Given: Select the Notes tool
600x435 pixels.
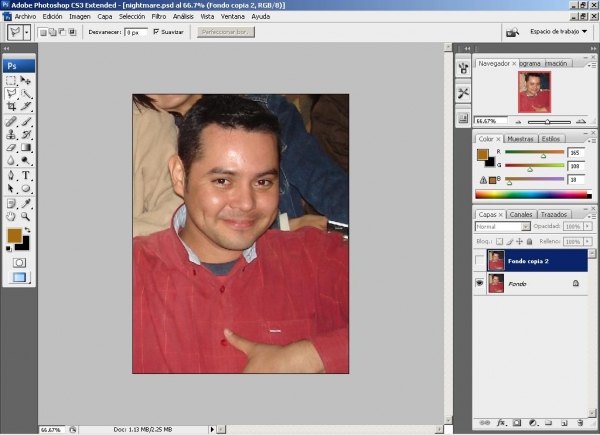Looking at the screenshot, I should click(x=11, y=204).
